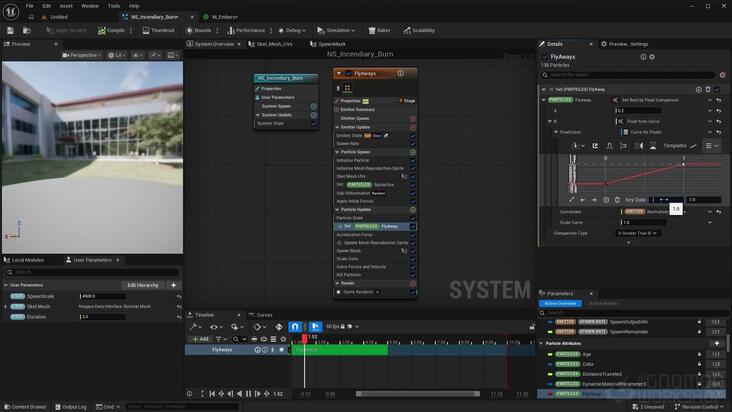Click the Active Overview button in Parameters
732x412 pixels.
point(560,304)
